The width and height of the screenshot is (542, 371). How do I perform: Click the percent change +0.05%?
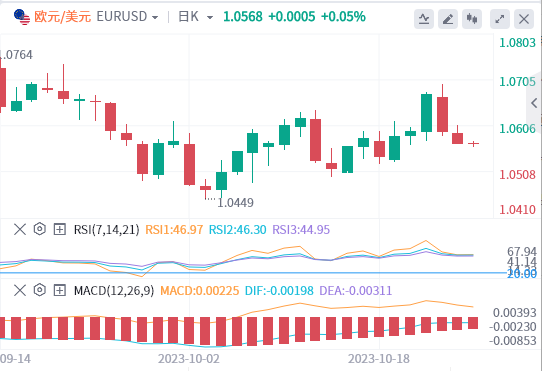(x=343, y=17)
